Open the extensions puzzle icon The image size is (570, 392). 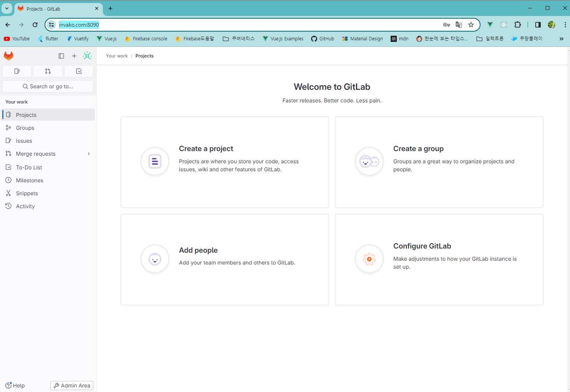pyautogui.click(x=517, y=25)
